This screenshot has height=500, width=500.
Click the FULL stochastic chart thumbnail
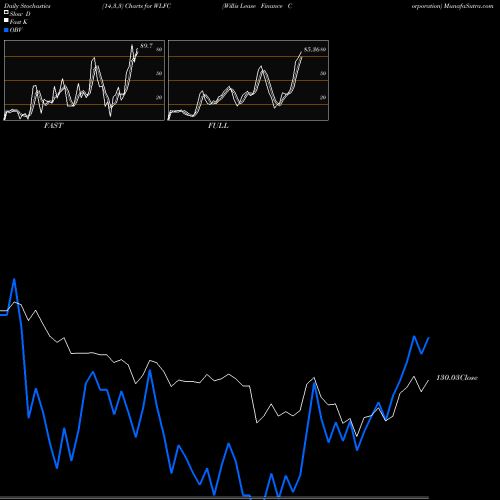[x=248, y=80]
